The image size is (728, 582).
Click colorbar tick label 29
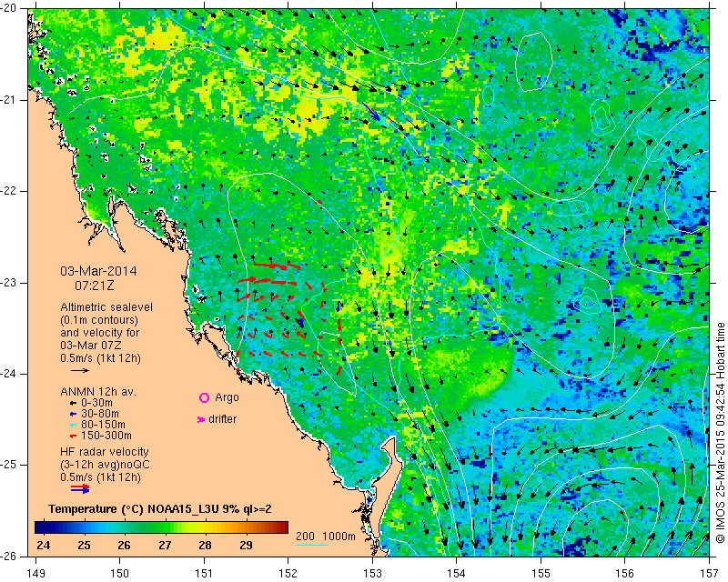[246, 546]
